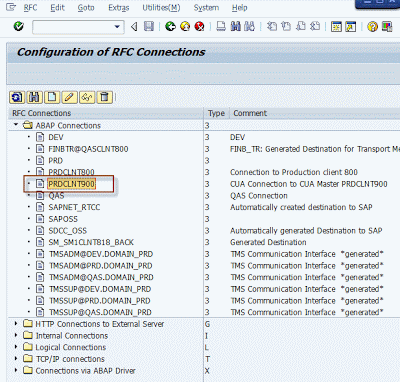Open the Utilities(M) menu
This screenshot has height=382, width=400.
161,8
